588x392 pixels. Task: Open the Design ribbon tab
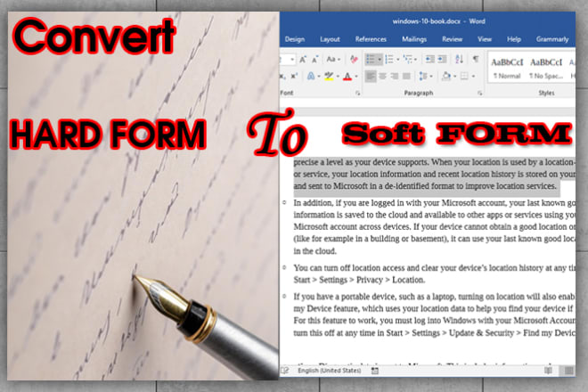(294, 39)
